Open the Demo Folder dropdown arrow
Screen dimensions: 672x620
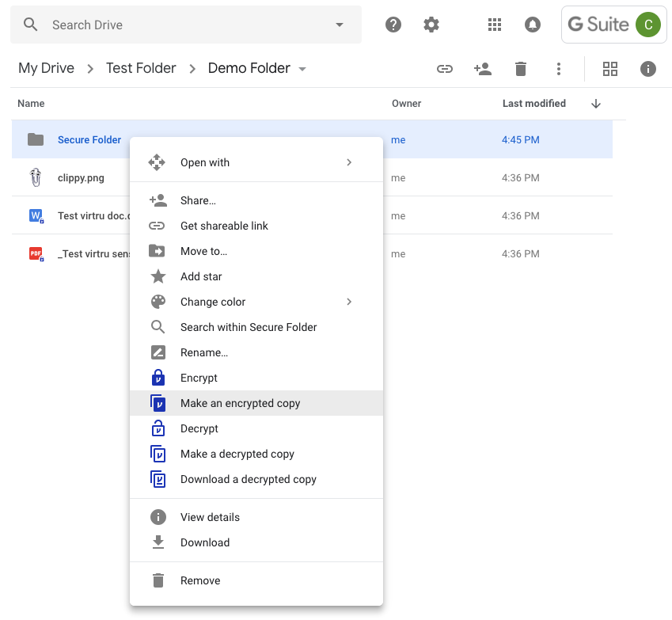(302, 69)
